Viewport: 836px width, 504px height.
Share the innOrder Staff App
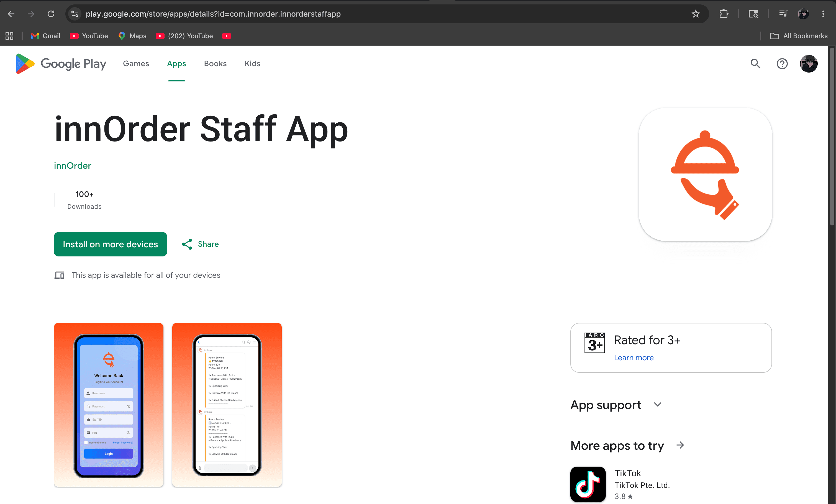tap(200, 244)
